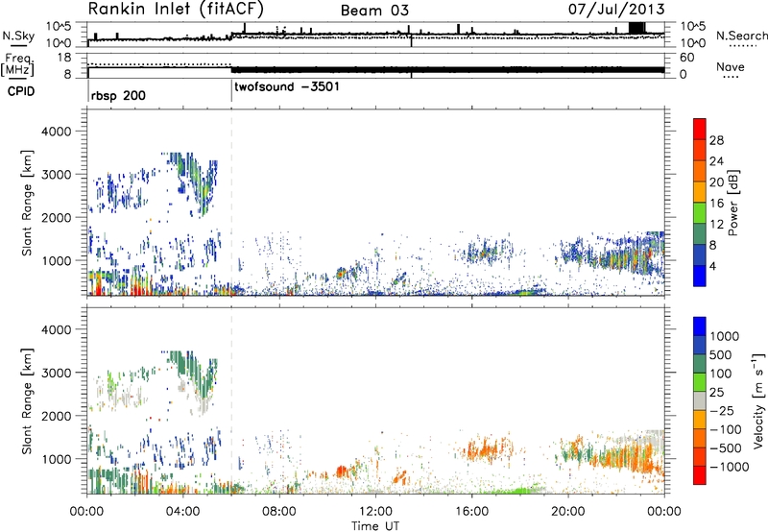768x532 pixels.
Task: Click the 'Nave' legend label
Action: pos(731,66)
